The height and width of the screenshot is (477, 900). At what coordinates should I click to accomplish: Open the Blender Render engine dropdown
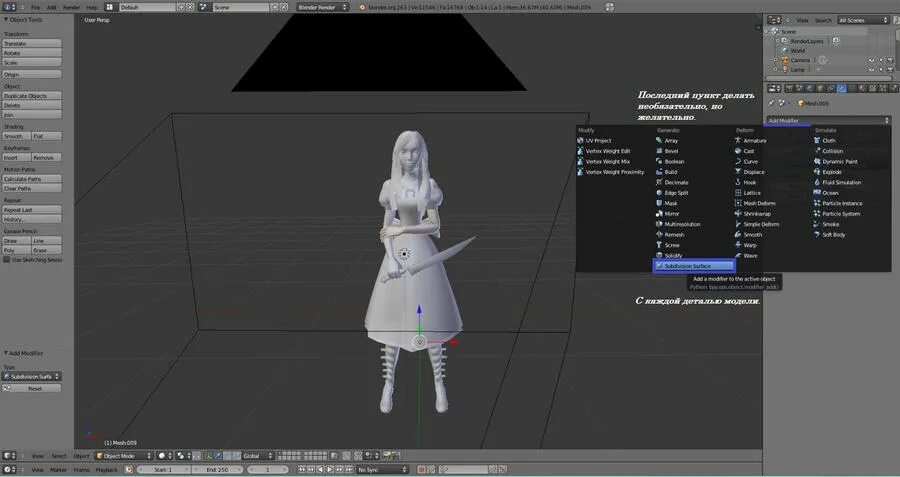[323, 7]
